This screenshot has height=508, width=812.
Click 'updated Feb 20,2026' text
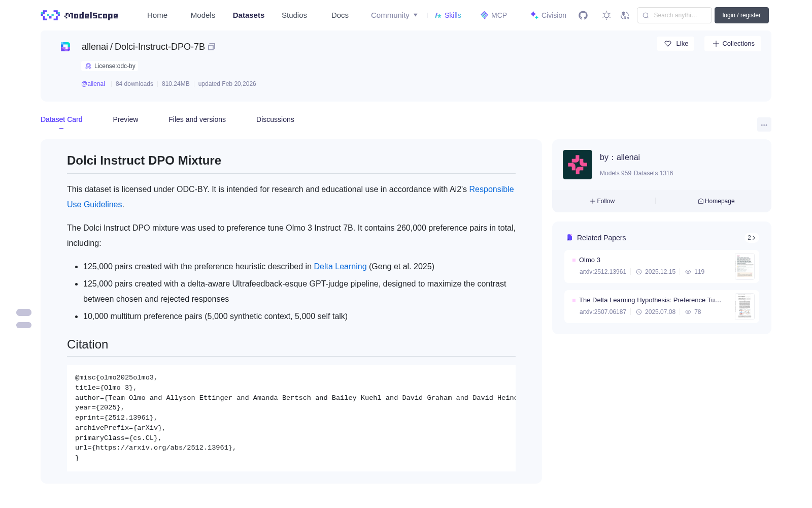click(x=227, y=84)
